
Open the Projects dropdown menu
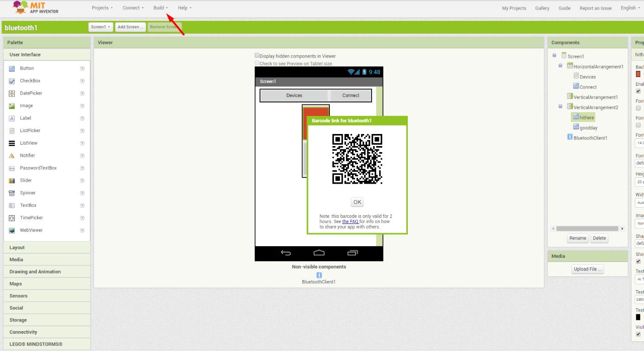pos(102,8)
